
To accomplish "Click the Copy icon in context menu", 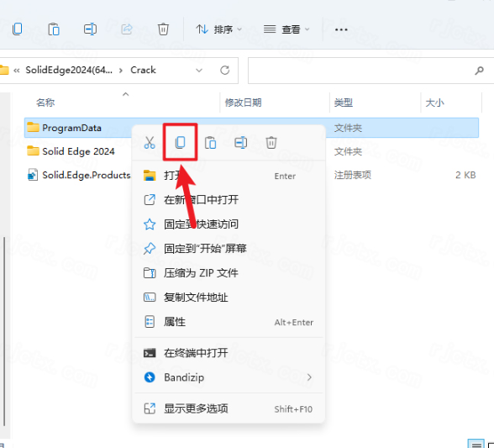I will (180, 143).
